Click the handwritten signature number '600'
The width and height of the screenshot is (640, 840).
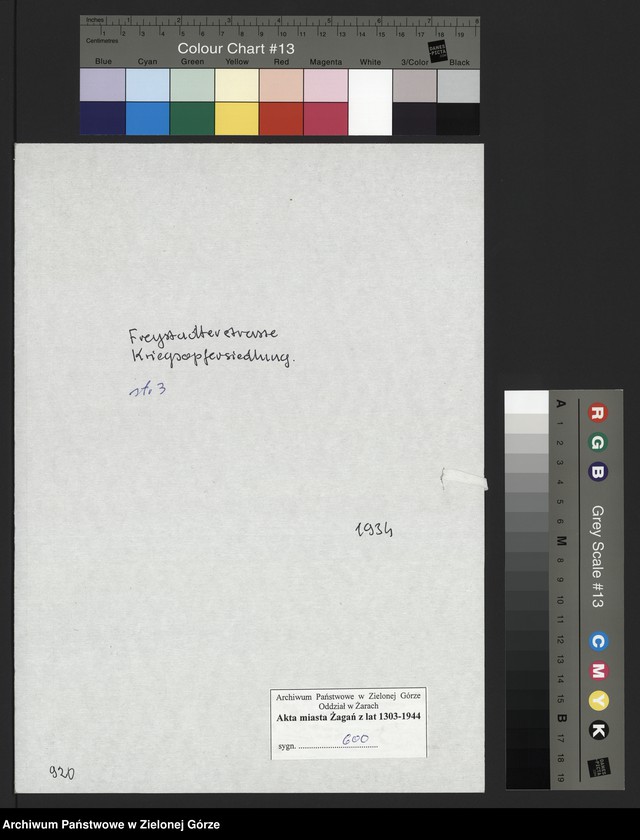pyautogui.click(x=355, y=739)
